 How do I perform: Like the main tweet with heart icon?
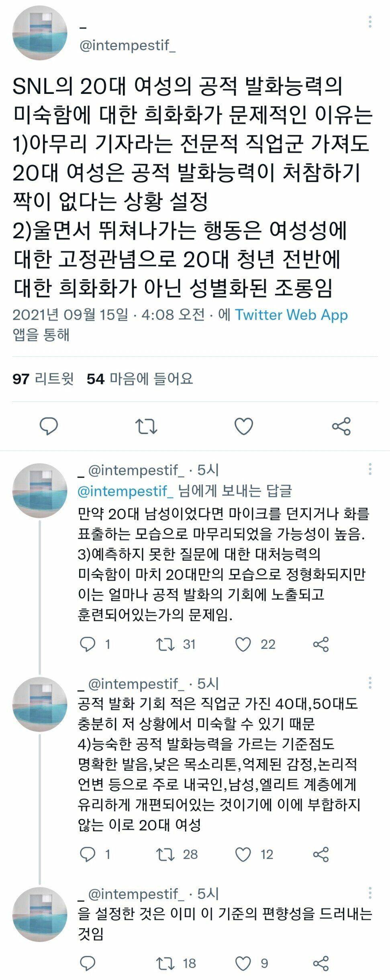coord(243,426)
